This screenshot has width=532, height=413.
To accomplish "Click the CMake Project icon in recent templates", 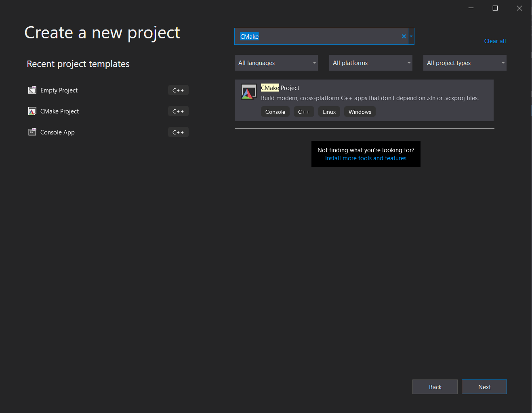I will [x=32, y=111].
